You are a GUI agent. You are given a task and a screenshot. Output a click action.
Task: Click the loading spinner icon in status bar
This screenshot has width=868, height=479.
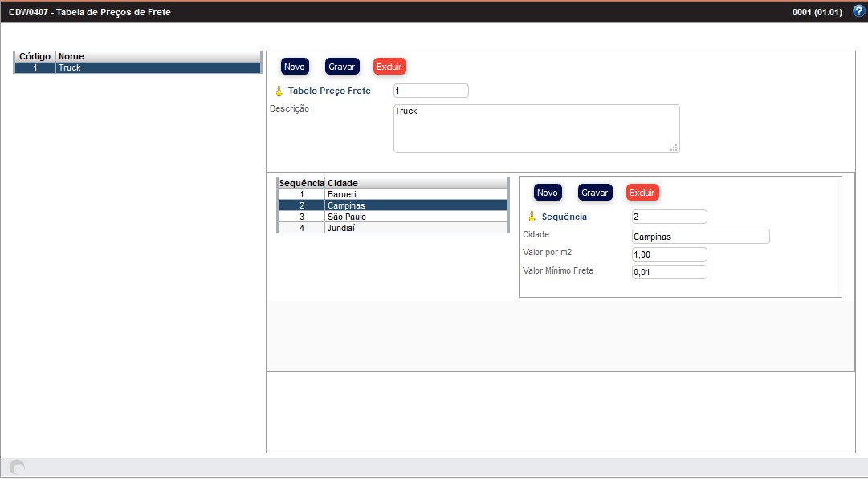point(17,467)
